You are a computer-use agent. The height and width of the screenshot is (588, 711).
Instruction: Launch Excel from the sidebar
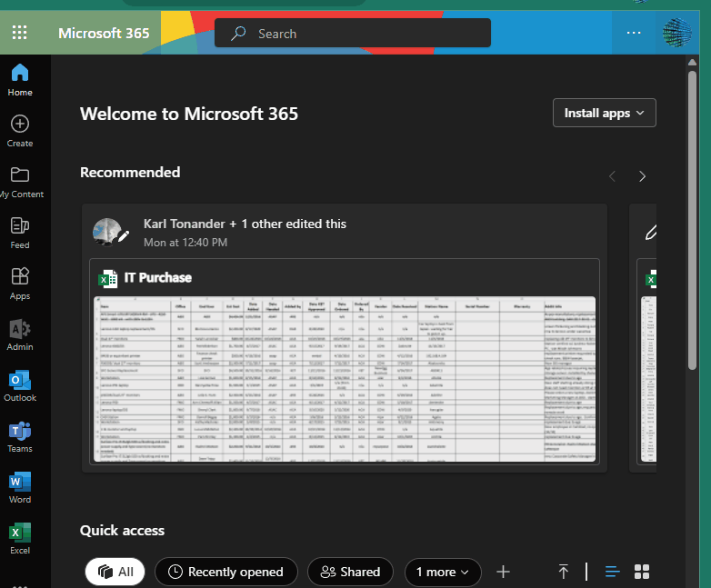pyautogui.click(x=20, y=538)
